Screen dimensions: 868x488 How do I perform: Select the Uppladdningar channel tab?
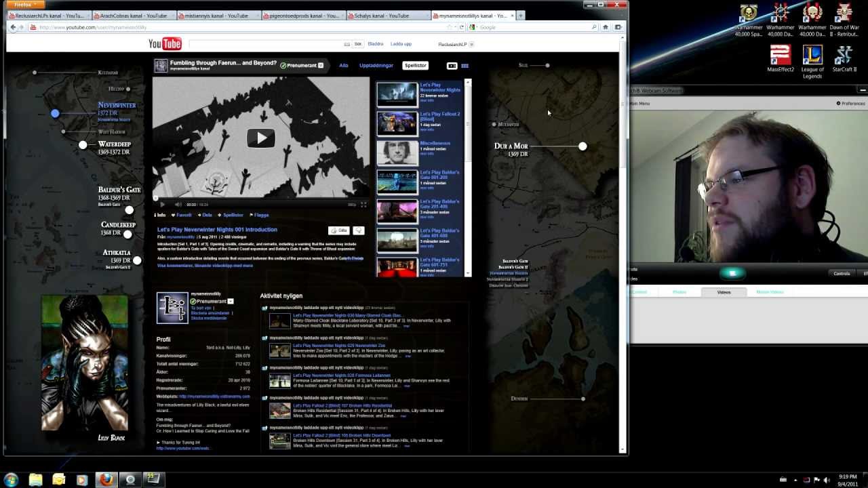coord(376,66)
